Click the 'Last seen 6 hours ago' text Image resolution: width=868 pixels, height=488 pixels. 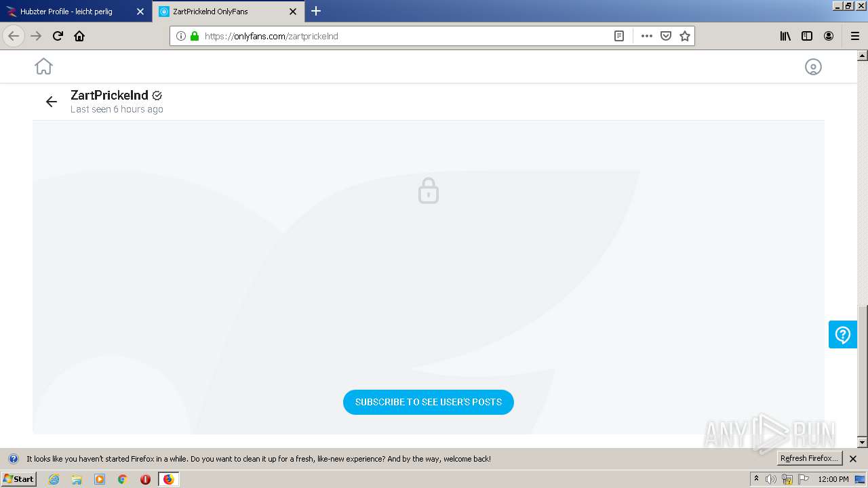tap(117, 109)
